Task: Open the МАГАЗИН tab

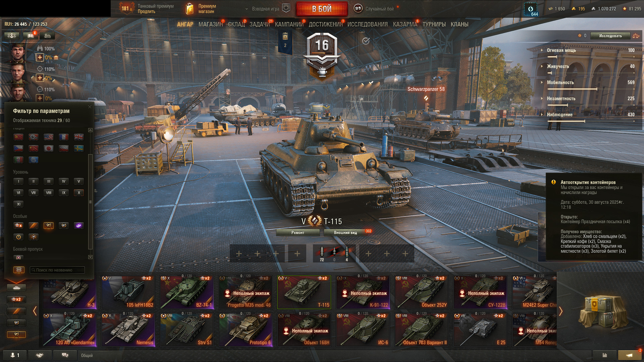Action: pos(211,24)
